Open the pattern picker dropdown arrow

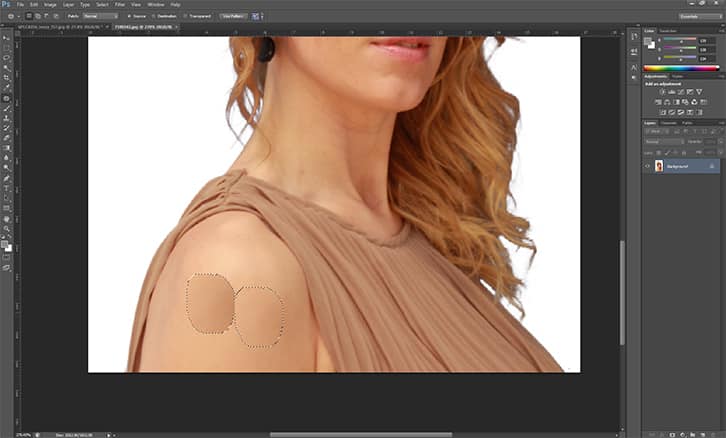[x=262, y=16]
